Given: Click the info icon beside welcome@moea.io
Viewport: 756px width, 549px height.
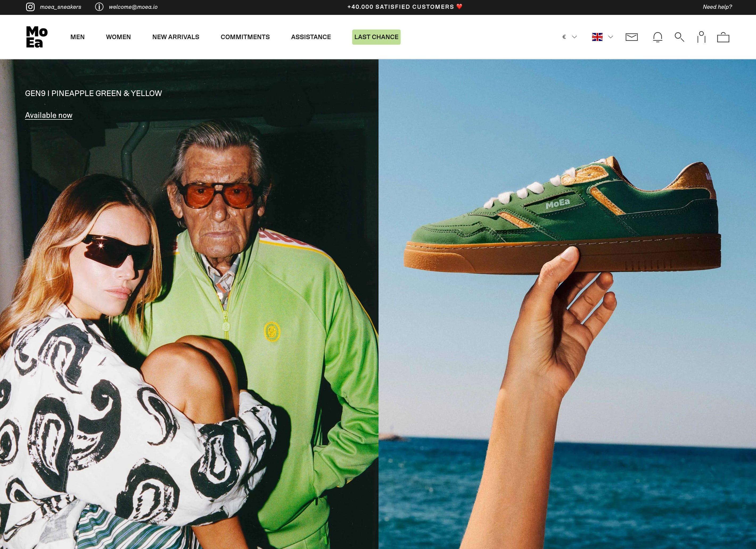Looking at the screenshot, I should click(99, 7).
